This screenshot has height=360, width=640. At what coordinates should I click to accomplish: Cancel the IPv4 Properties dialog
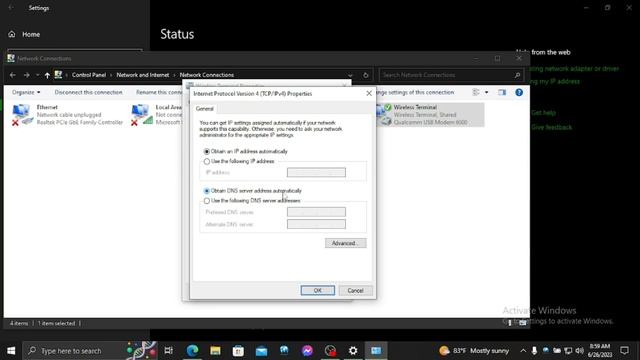pos(355,290)
